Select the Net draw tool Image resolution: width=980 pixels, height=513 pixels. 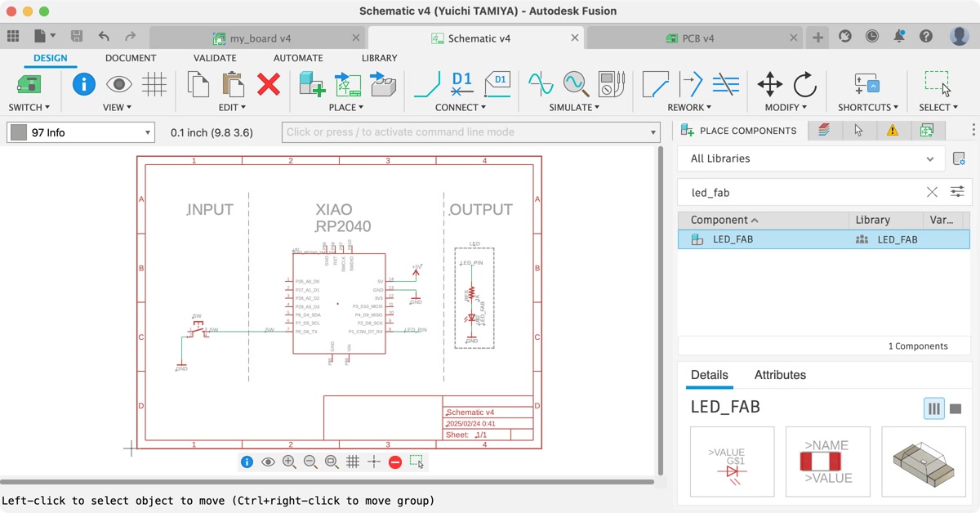point(426,84)
